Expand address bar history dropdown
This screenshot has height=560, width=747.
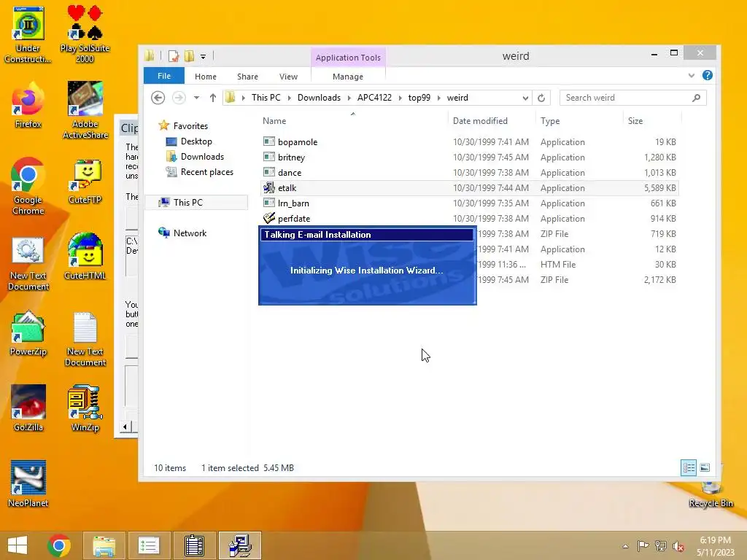[525, 98]
